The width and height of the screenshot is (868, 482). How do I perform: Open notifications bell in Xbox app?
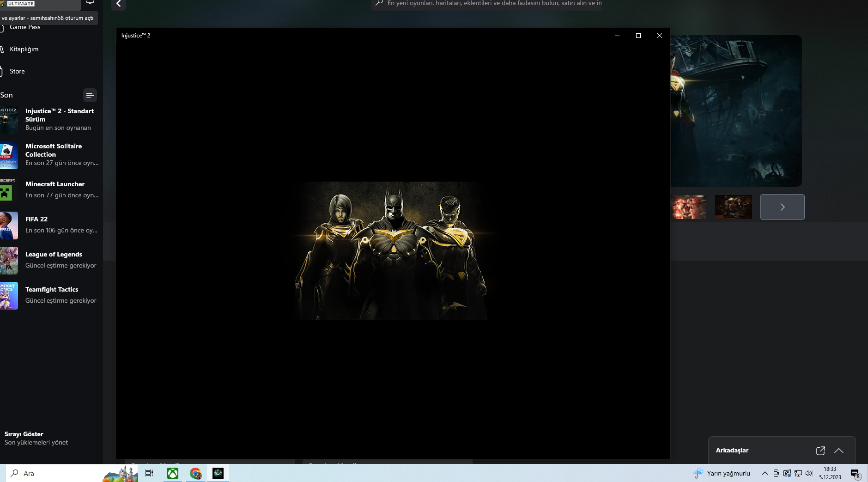90,2
